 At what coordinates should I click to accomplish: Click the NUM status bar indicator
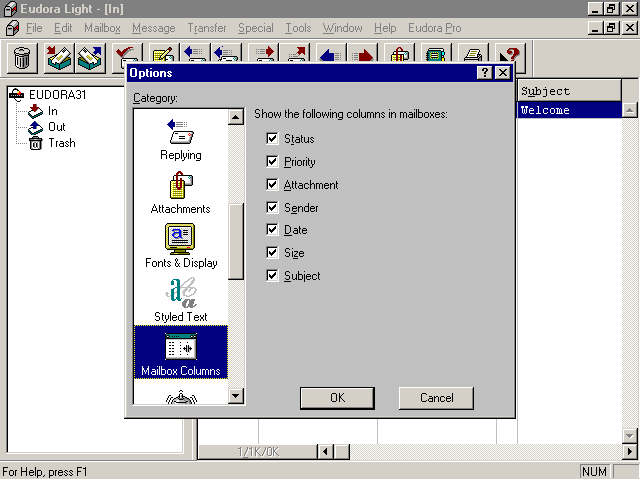594,471
